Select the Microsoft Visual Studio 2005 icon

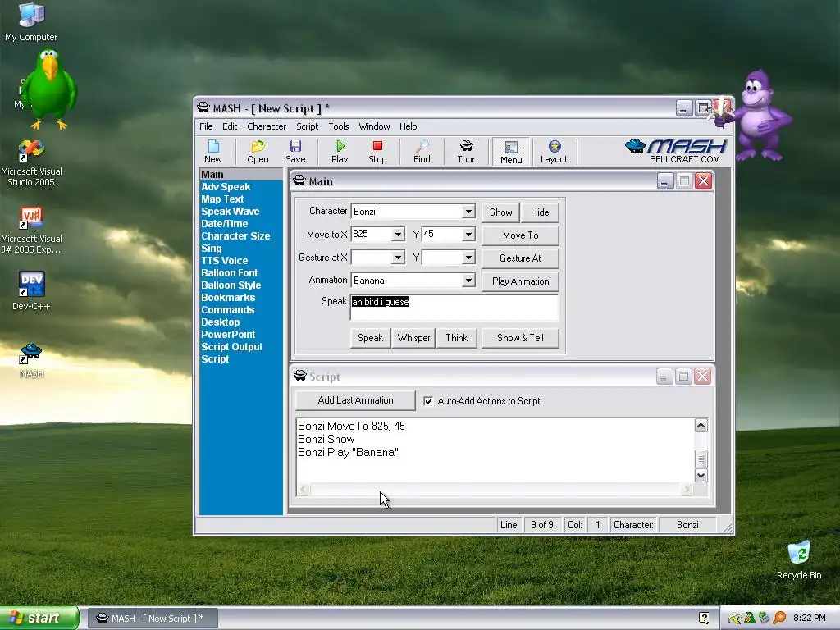pyautogui.click(x=31, y=163)
